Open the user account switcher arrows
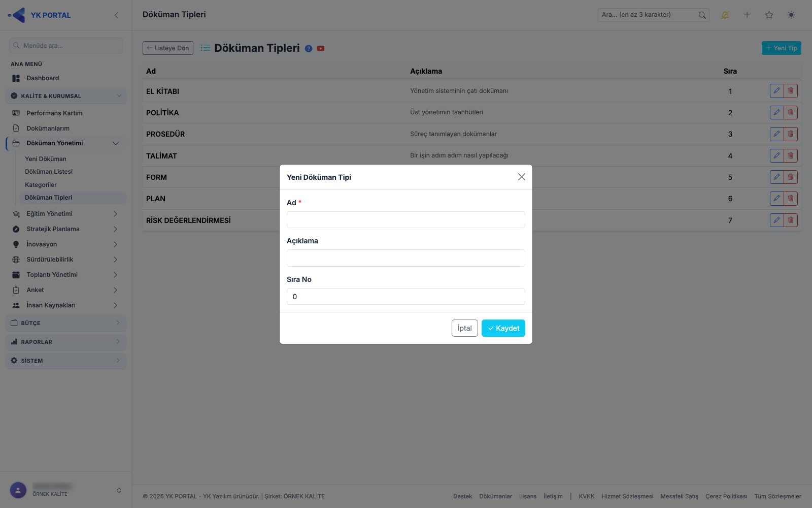The height and width of the screenshot is (508, 812). (x=119, y=490)
